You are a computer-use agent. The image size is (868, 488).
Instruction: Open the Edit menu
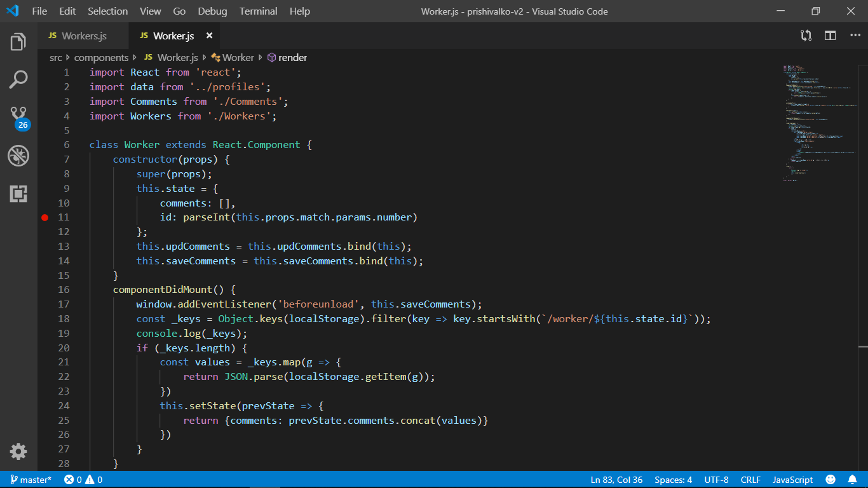(x=67, y=11)
